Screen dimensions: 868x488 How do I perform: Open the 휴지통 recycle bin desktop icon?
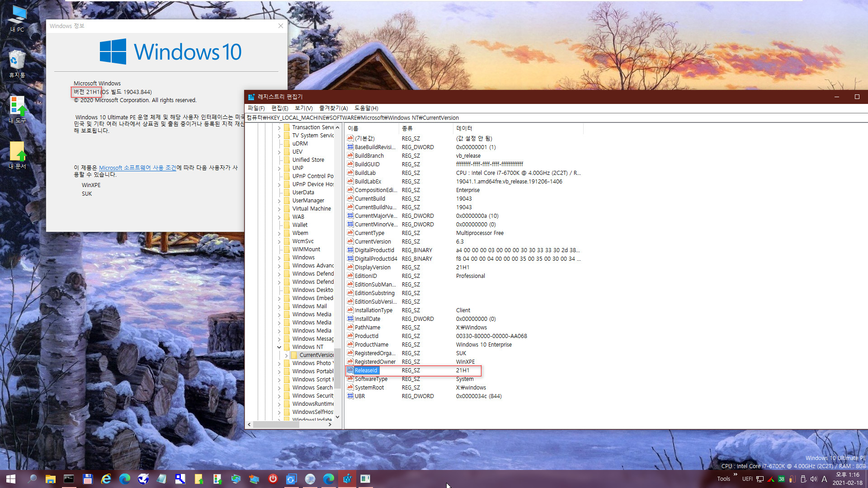tap(17, 64)
